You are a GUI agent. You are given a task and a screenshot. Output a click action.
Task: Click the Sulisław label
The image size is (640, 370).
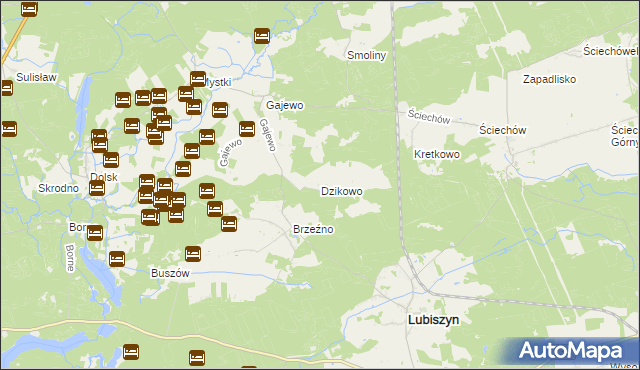tap(36, 77)
